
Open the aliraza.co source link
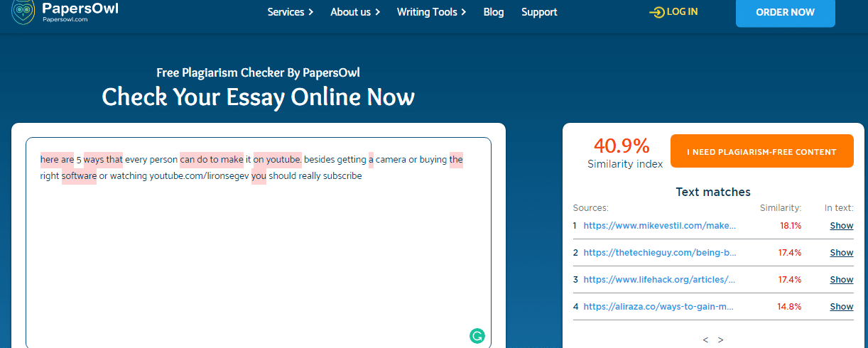(x=658, y=307)
